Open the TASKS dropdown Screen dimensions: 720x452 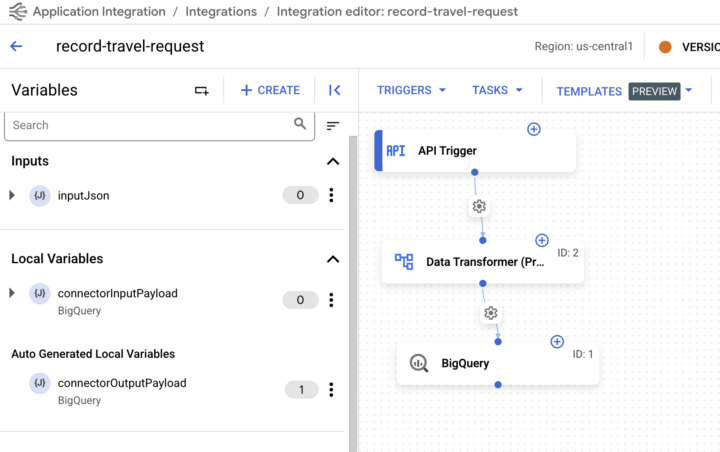point(497,90)
